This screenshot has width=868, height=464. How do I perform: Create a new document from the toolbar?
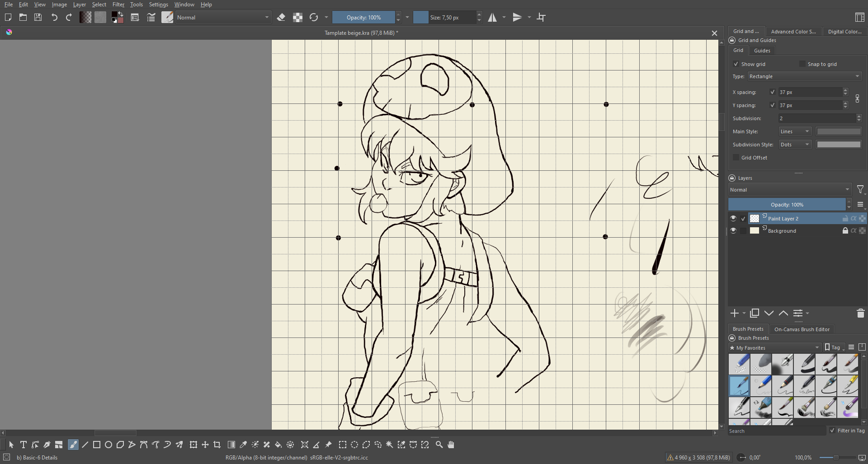8,17
